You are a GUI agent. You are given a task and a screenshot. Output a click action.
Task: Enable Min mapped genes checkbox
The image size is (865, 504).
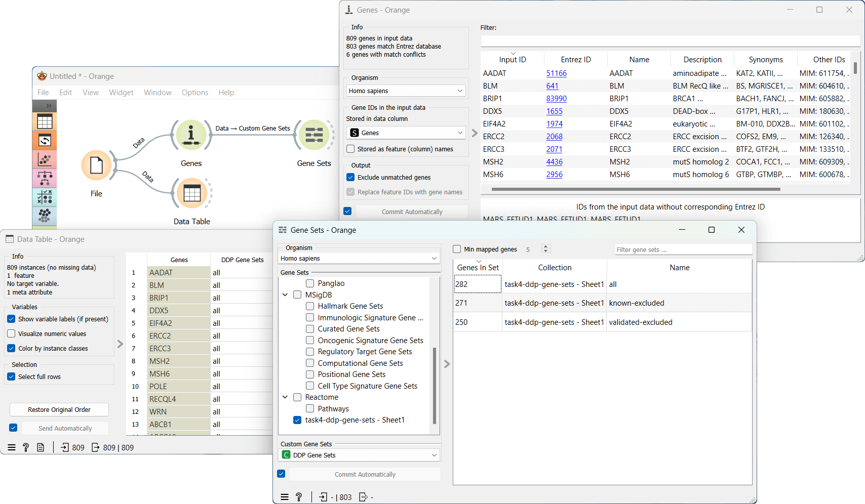pyautogui.click(x=457, y=249)
